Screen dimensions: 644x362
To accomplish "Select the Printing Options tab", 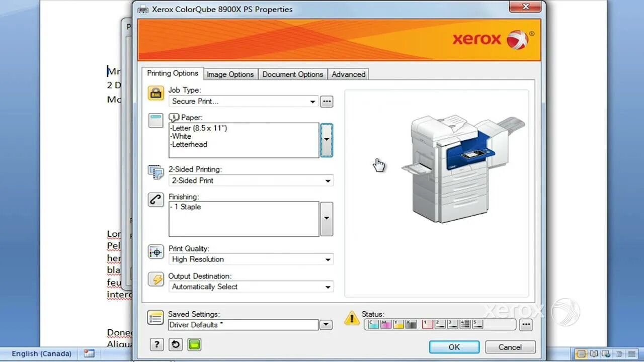I will [173, 73].
